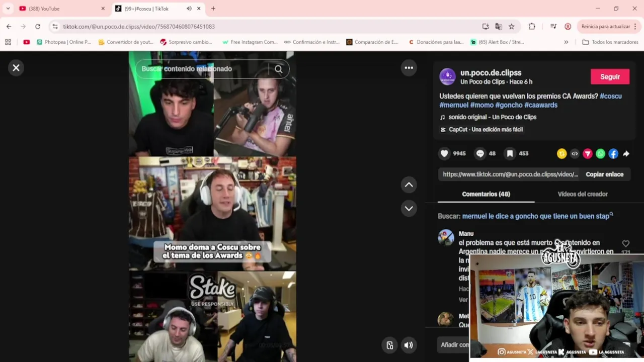The image size is (644, 362).
Task: Share the video on WhatsApp
Action: pos(600,154)
